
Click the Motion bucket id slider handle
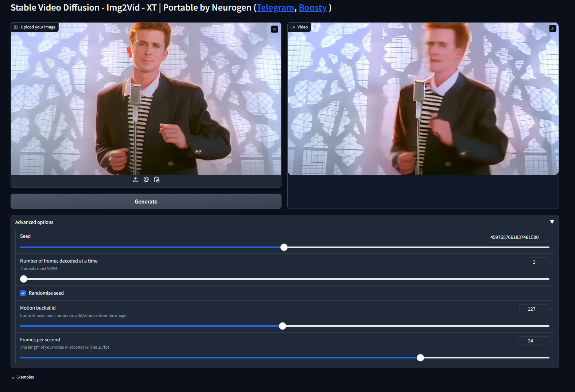283,326
